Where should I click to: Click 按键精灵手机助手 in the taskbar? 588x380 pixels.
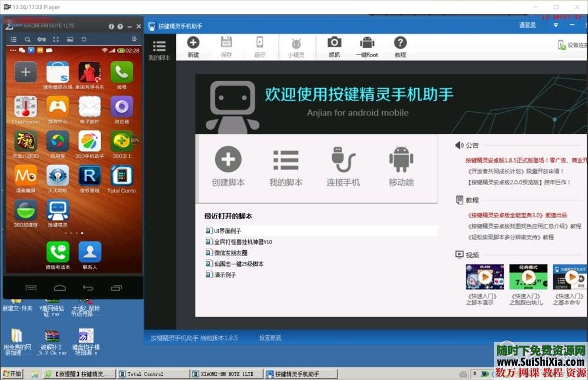(300, 374)
